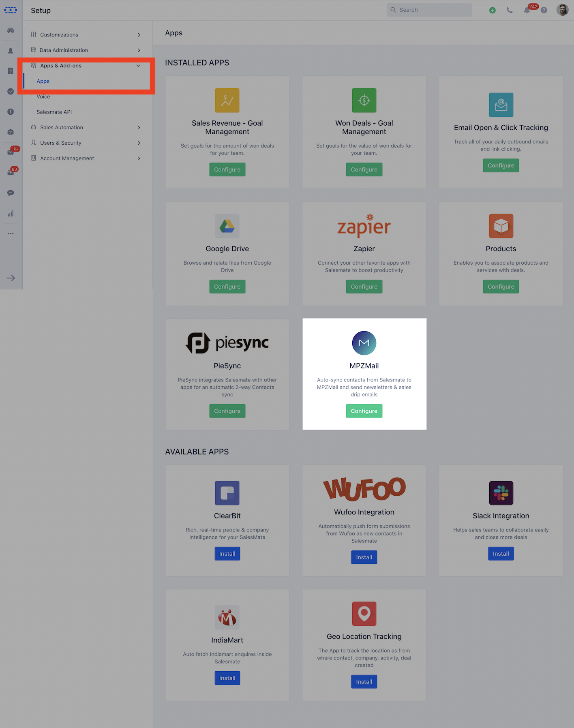This screenshot has height=728, width=574.
Task: Open the Contacts person icon in sidebar
Action: (x=11, y=51)
